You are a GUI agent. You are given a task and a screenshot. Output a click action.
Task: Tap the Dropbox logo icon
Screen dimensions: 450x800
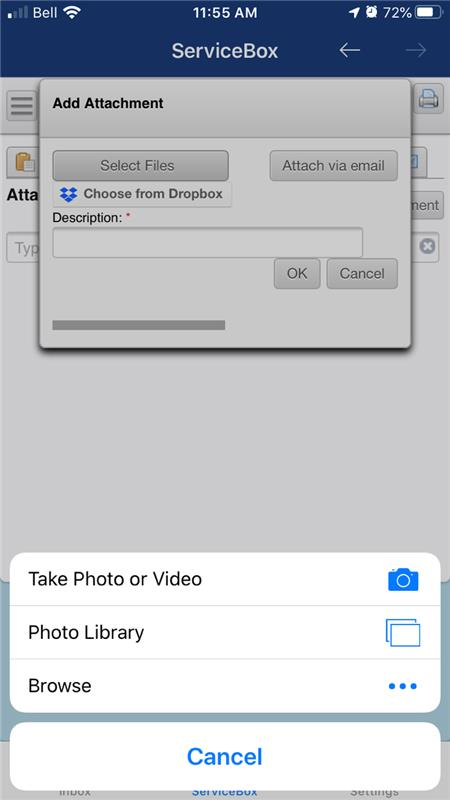(x=68, y=194)
